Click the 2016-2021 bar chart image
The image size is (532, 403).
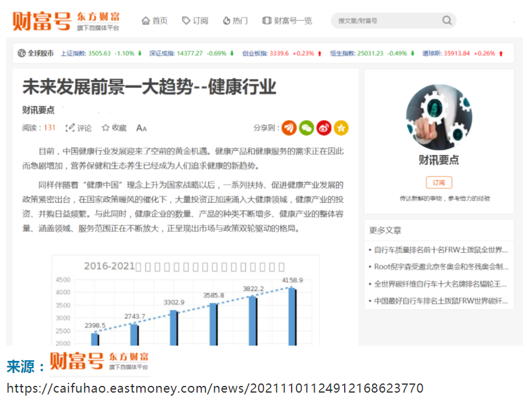[185, 300]
